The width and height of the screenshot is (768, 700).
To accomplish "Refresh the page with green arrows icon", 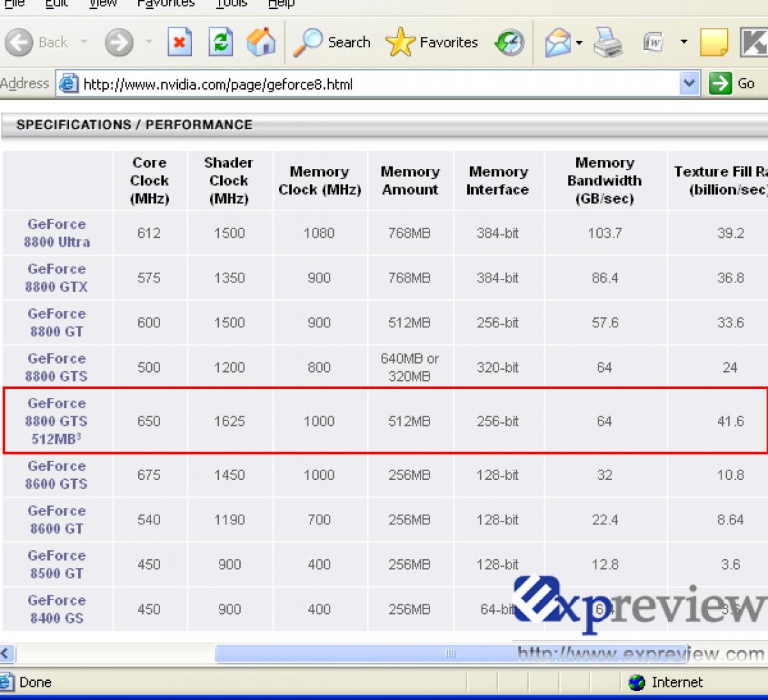I will 220,42.
